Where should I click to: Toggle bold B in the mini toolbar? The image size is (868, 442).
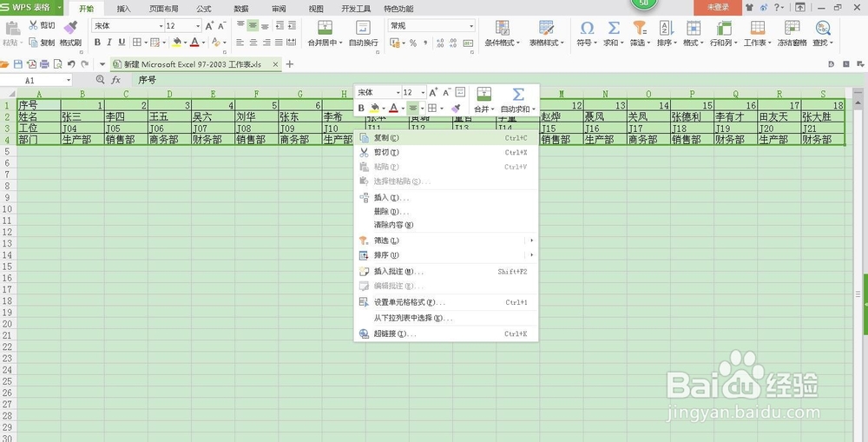[x=361, y=108]
